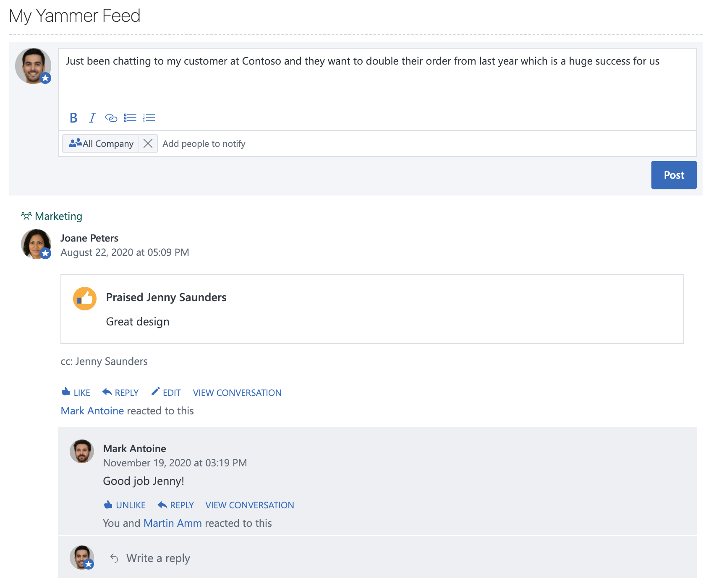Insert a numbered list
Image resolution: width=711 pixels, height=588 pixels.
point(149,118)
